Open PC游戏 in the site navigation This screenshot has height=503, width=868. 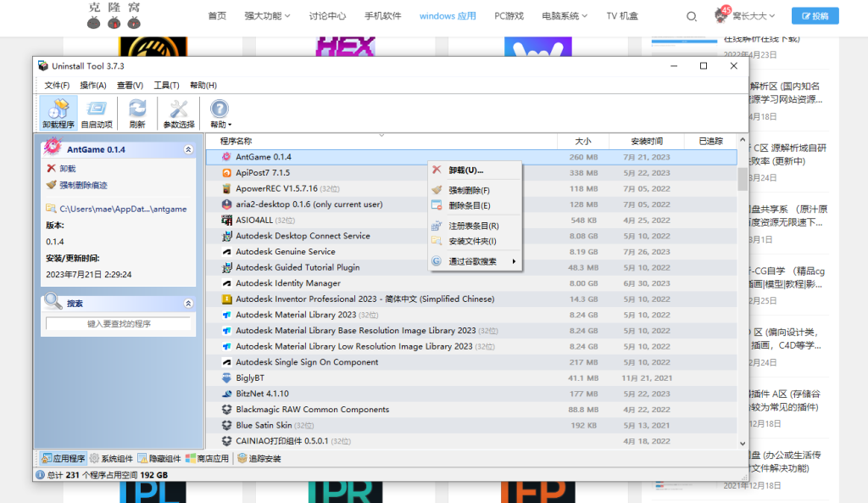pyautogui.click(x=509, y=16)
